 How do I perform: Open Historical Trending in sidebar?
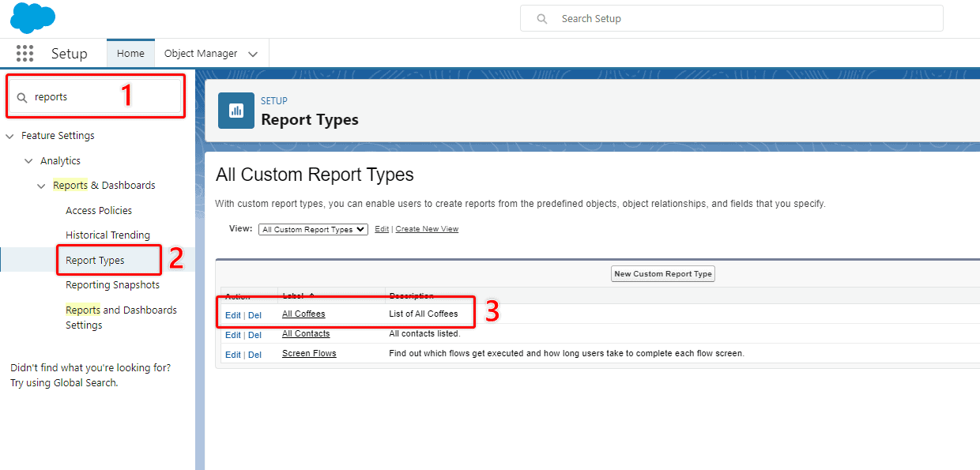pyautogui.click(x=107, y=235)
